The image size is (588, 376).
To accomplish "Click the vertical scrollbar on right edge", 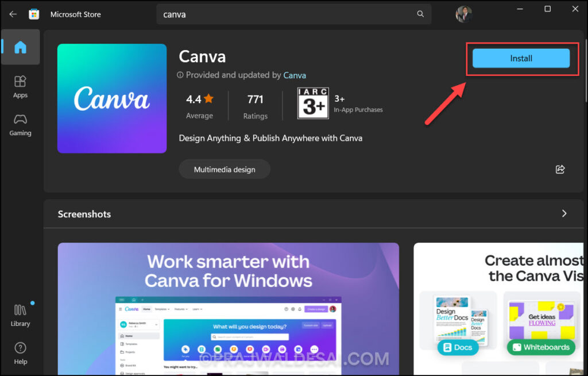I will (586, 70).
